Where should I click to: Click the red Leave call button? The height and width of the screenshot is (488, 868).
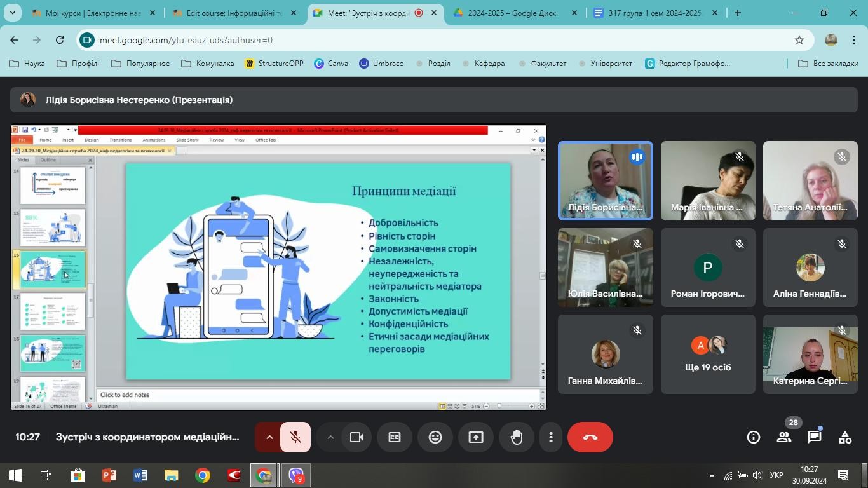[590, 437]
